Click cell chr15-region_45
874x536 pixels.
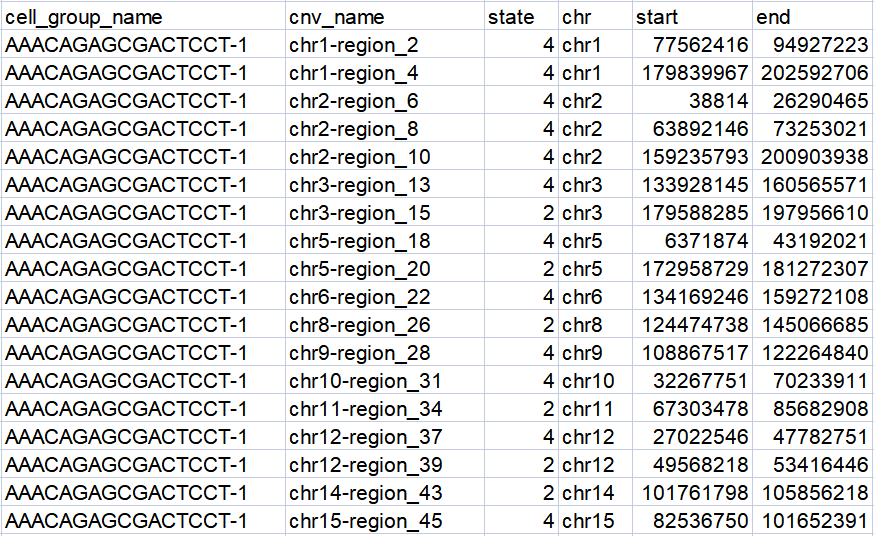(385, 520)
